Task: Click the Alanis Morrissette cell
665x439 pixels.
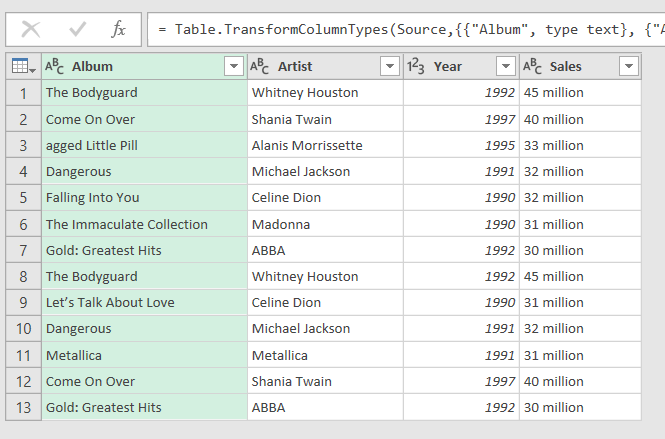Action: [325, 145]
